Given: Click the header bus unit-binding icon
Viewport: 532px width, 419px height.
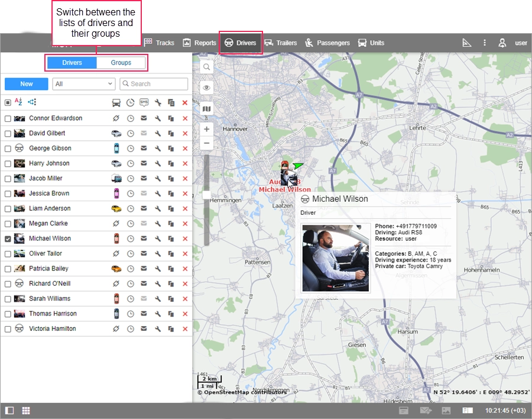Looking at the screenshot, I should tap(116, 102).
